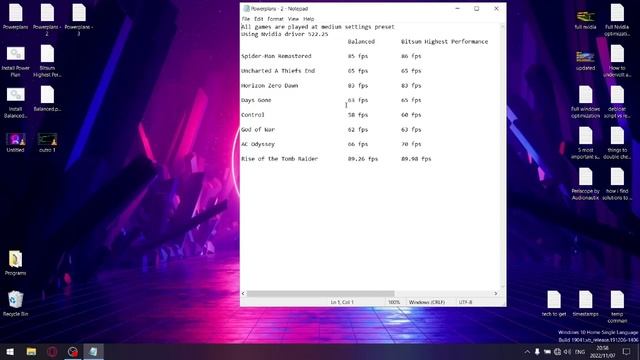Select the outro 1 video icon
The image size is (640, 360).
47,142
